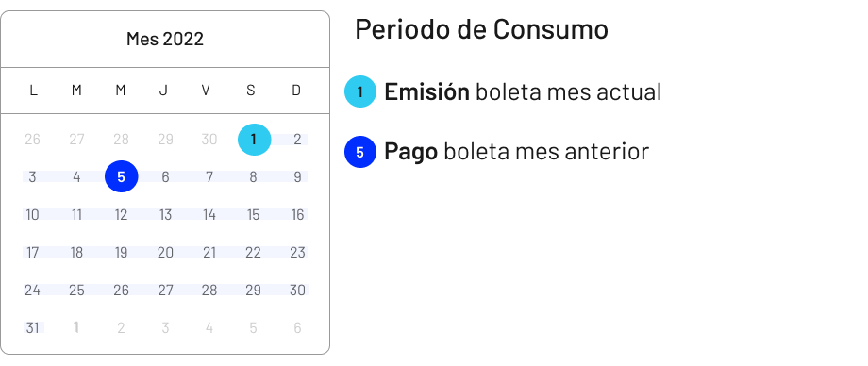
Task: Select greyed-out day 30 of previous month
Action: click(x=209, y=140)
